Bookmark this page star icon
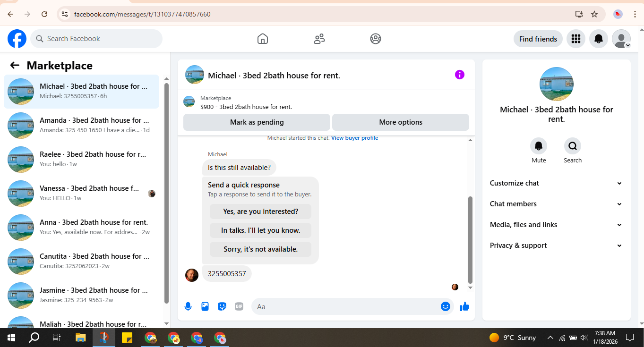This screenshot has height=347, width=644. pos(594,14)
